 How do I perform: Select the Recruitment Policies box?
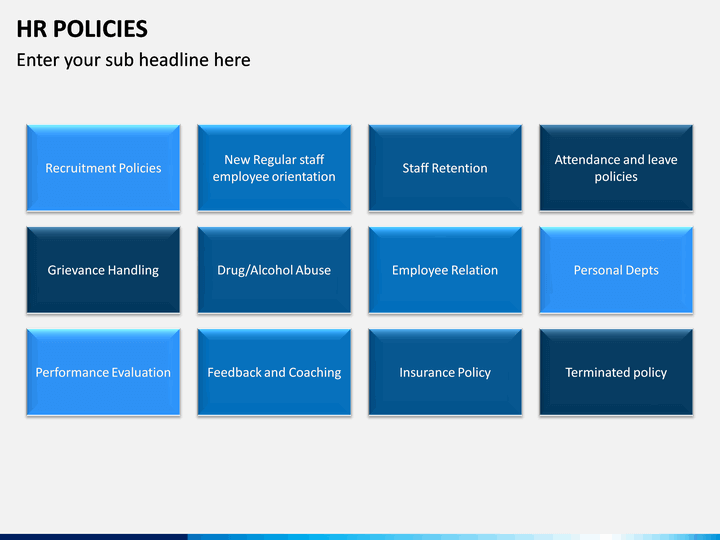pyautogui.click(x=103, y=168)
